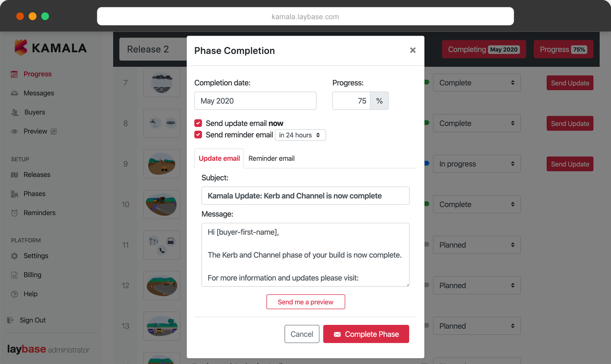Open the 'in 24 hours' reminder dropdown
This screenshot has height=364, width=611.
[x=300, y=135]
